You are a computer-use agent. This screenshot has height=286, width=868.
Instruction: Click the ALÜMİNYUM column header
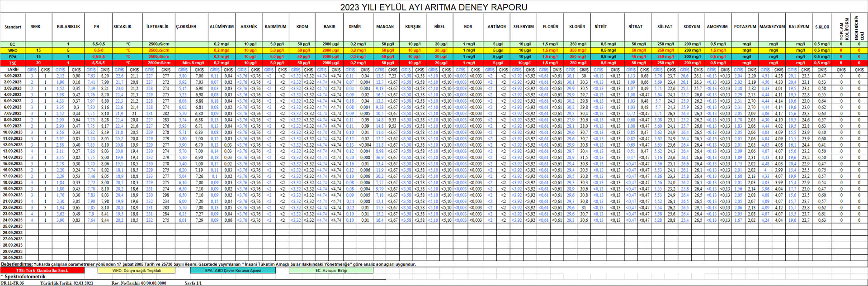point(222,27)
